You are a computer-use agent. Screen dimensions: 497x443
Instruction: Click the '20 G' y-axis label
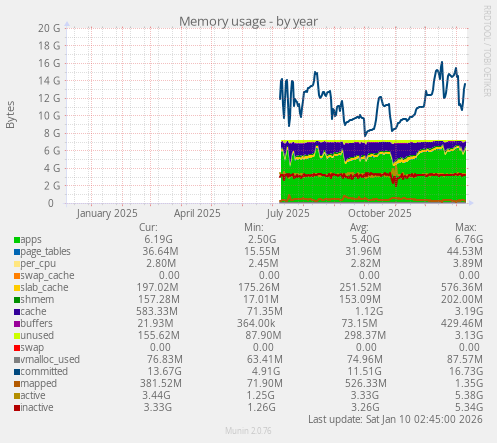[49, 28]
